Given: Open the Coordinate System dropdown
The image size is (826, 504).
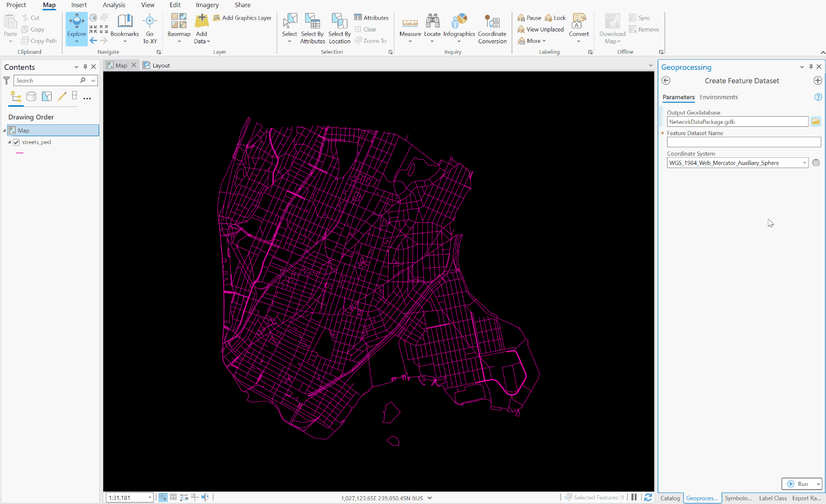Looking at the screenshot, I should click(x=804, y=162).
